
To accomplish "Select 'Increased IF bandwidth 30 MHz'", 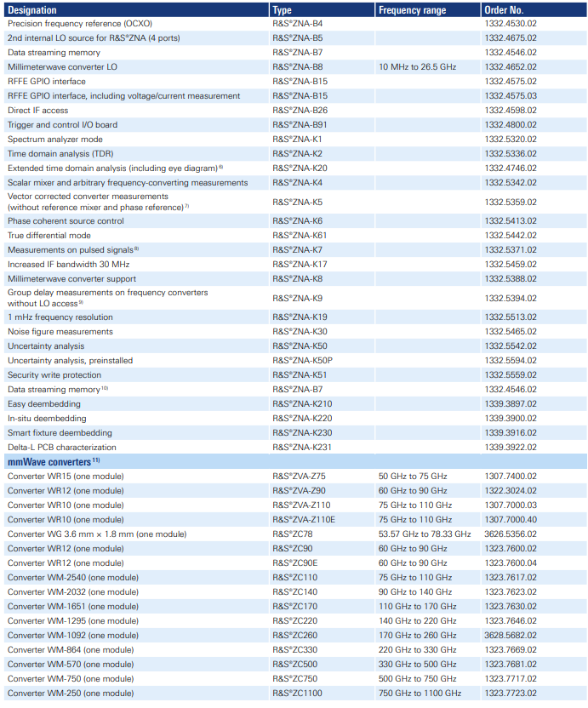I will point(69,264).
